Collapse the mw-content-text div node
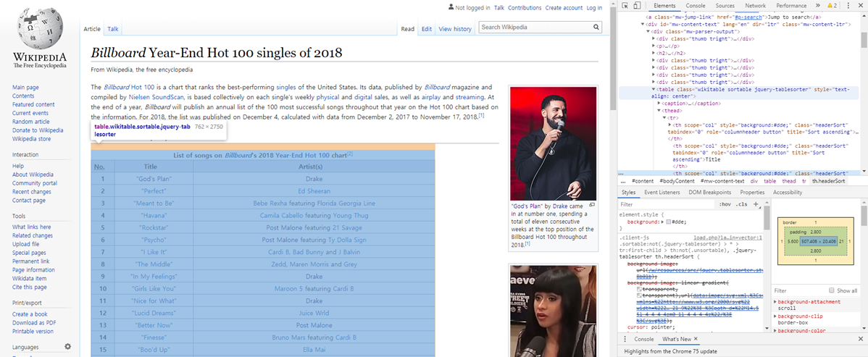The width and height of the screenshot is (868, 357). (643, 25)
